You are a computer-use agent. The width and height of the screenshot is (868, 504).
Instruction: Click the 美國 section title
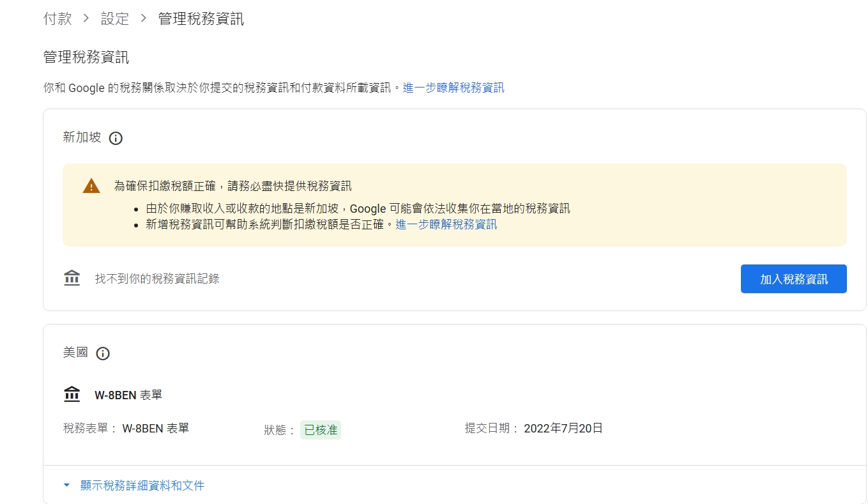click(x=75, y=353)
